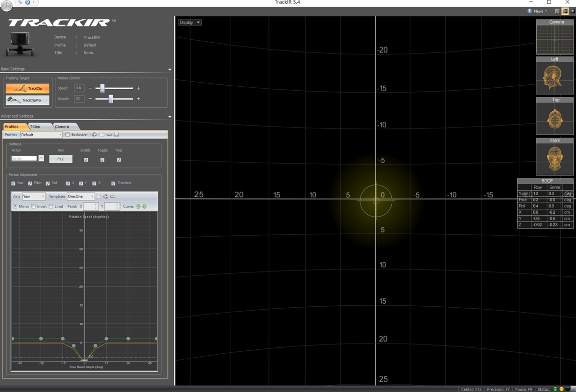Click the green status indicator light
Image resolution: width=576 pixels, height=392 pixels.
pos(555,389)
